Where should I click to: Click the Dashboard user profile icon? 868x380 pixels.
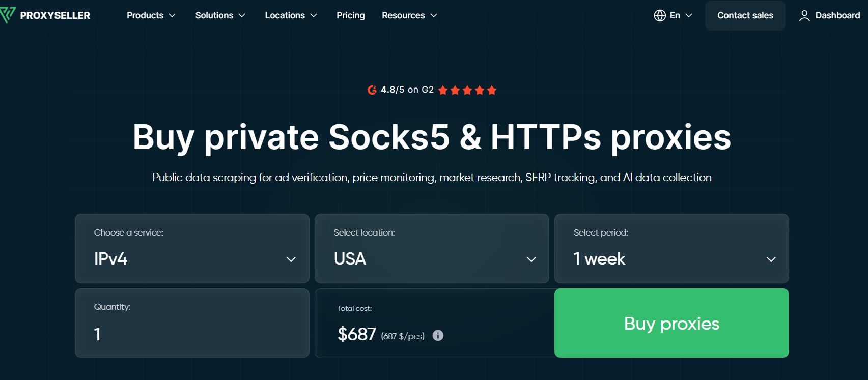tap(804, 16)
